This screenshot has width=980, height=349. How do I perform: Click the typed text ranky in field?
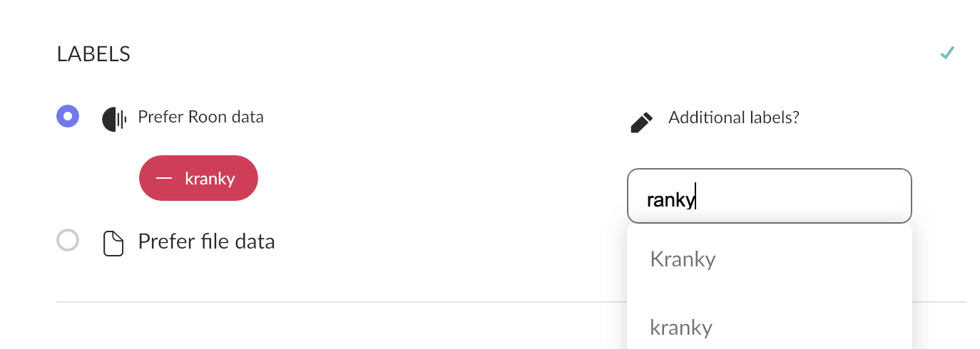pos(670,200)
